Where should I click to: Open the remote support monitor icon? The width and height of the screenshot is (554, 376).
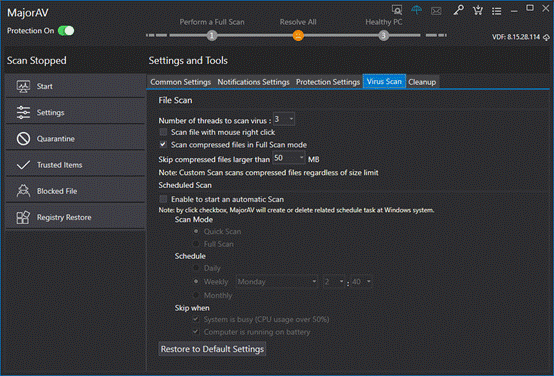click(397, 10)
